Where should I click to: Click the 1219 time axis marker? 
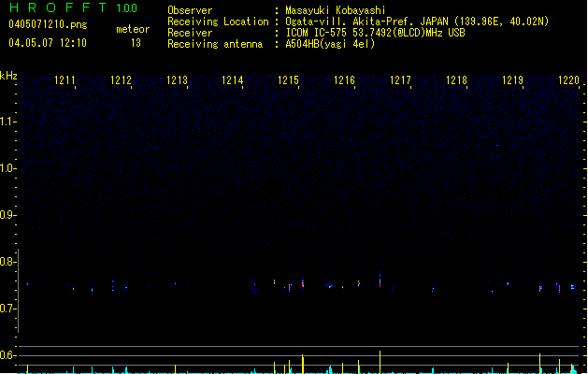pos(512,80)
